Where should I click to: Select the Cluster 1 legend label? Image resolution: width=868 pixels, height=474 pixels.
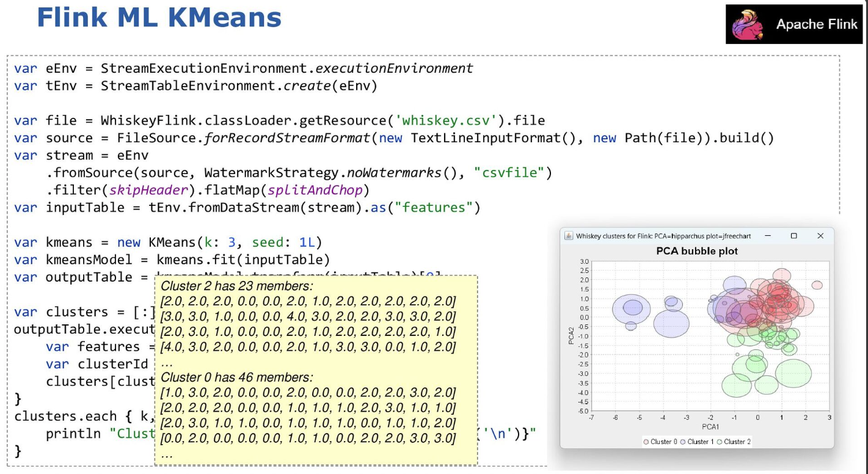(700, 442)
